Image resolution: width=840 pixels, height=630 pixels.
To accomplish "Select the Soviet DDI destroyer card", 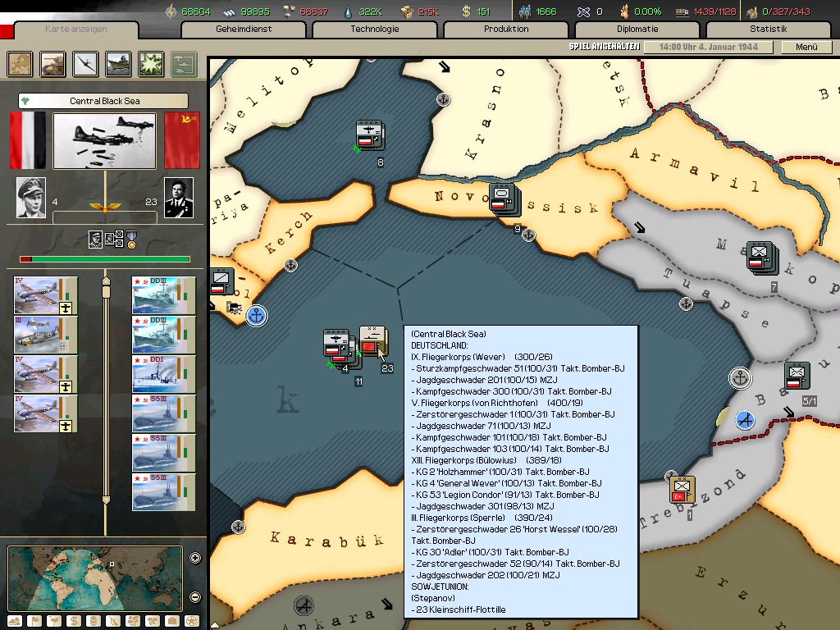I will (x=164, y=374).
